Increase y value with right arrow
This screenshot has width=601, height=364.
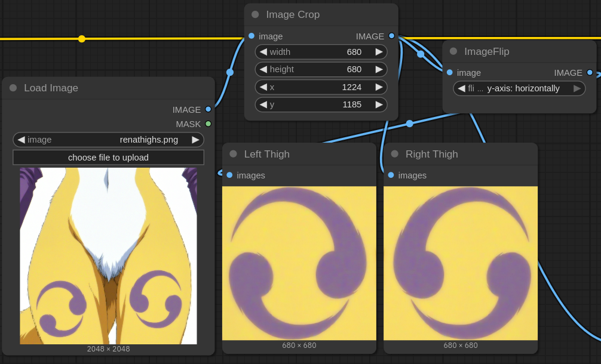point(379,104)
